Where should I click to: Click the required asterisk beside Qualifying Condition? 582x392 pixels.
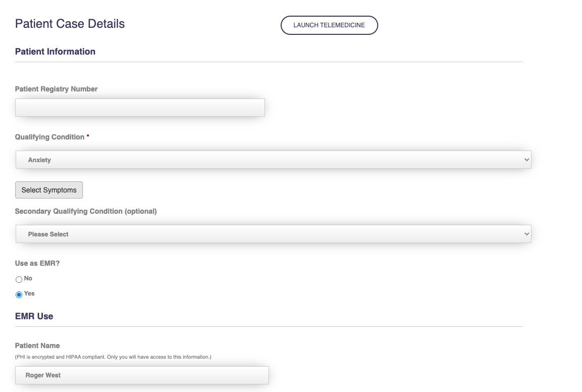88,136
